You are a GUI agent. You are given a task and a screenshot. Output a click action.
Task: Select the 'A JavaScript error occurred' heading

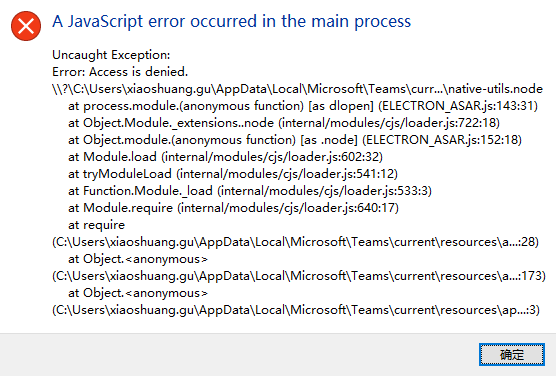pyautogui.click(x=232, y=21)
